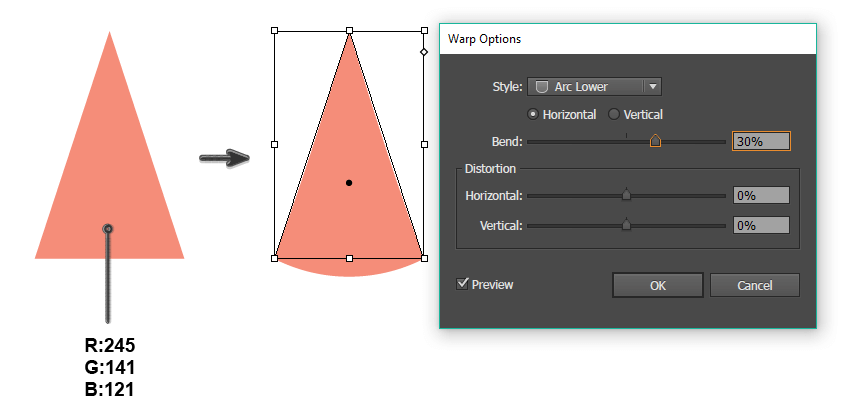This screenshot has height=419, width=850.
Task: Click the top-center bounding box handle
Action: (x=349, y=30)
